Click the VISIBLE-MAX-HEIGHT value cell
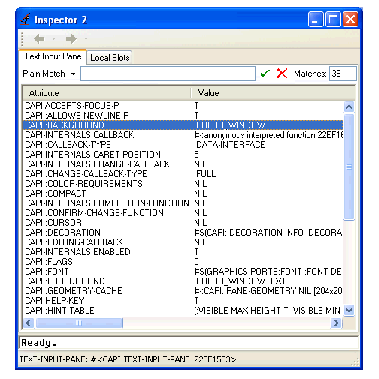Image resolution: width=379 pixels, height=379 pixels. click(268, 310)
